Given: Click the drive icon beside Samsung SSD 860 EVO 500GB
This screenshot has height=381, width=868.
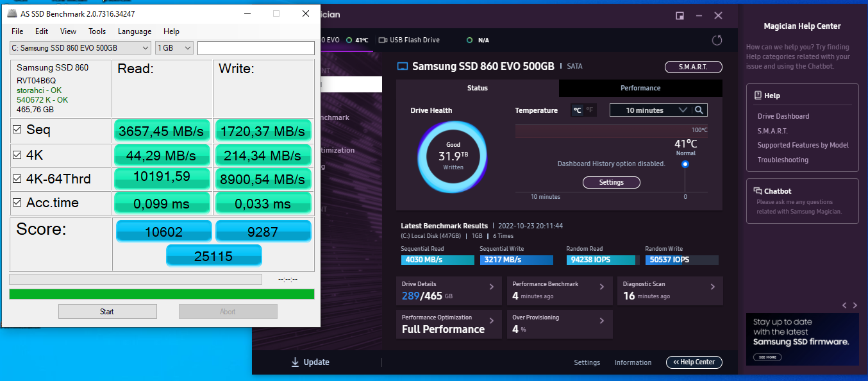Looking at the screenshot, I should click(x=403, y=66).
